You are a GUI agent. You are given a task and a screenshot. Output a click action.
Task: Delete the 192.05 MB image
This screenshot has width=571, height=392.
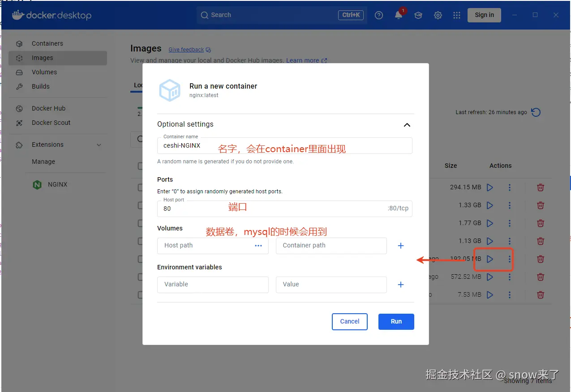(x=541, y=259)
